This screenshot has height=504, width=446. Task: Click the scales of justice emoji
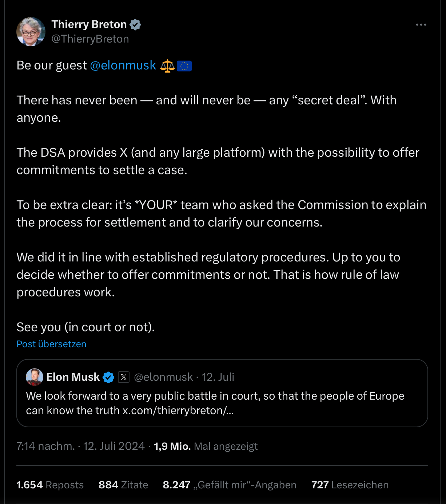click(167, 66)
